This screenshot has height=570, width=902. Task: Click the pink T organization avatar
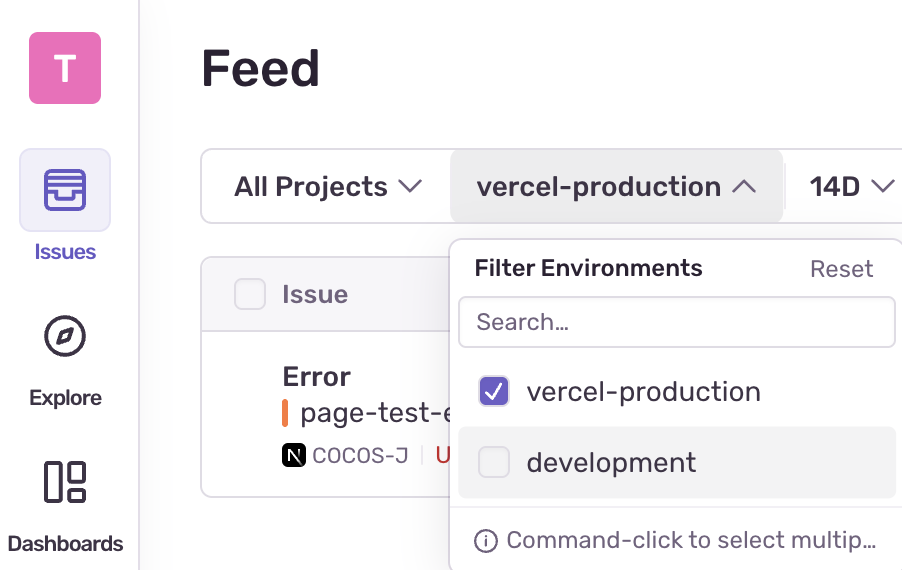(65, 68)
